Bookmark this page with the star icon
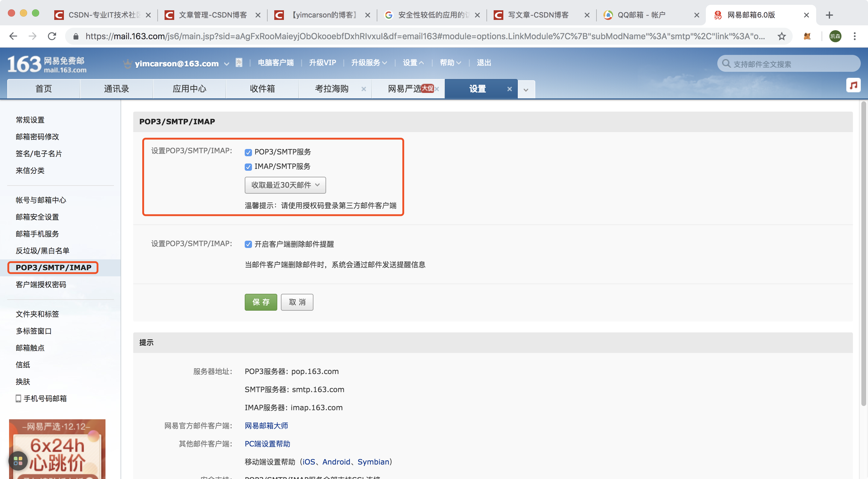Image resolution: width=868 pixels, height=479 pixels. coord(782,36)
